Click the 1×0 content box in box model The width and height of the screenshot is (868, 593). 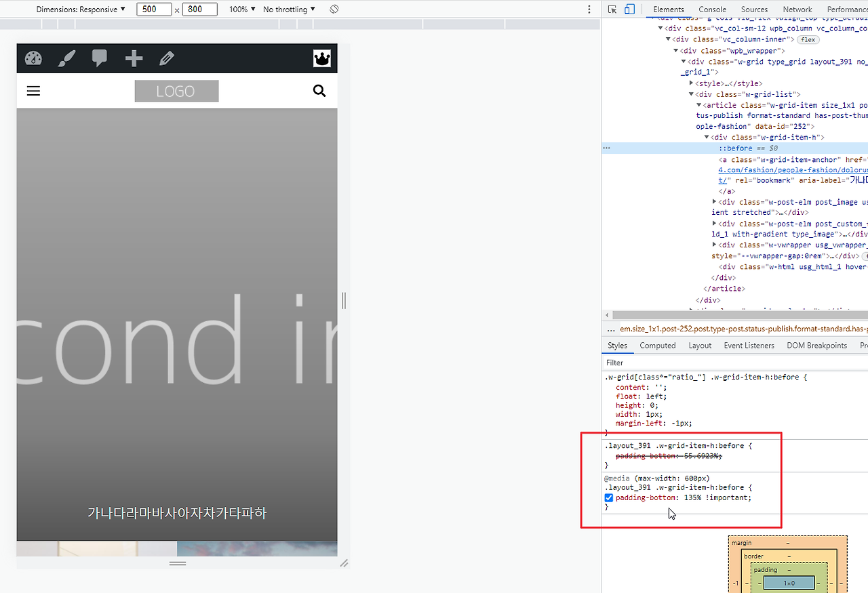click(x=789, y=583)
